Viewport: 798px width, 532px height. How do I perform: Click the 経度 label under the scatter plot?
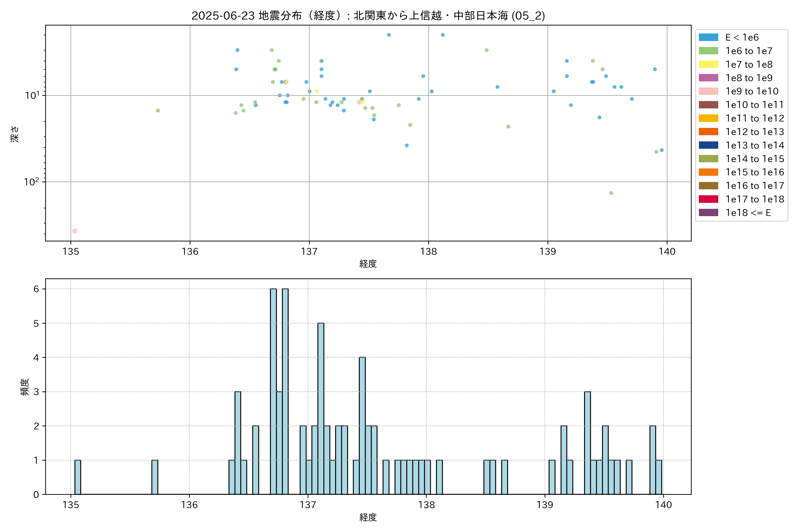tap(368, 264)
